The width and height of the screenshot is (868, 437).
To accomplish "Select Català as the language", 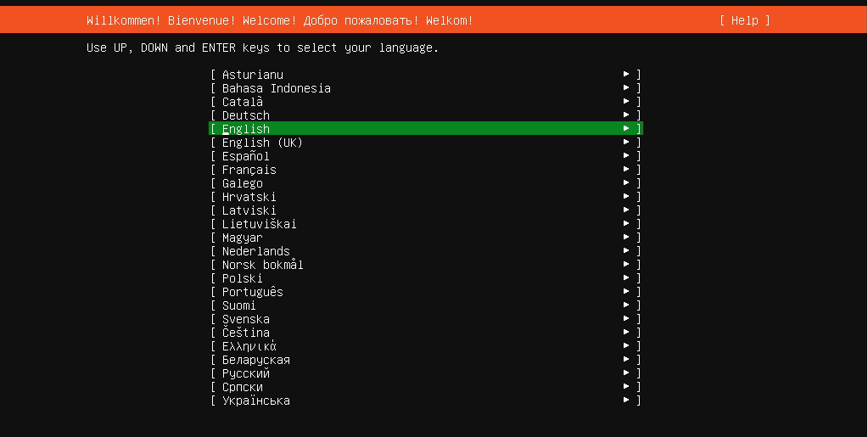I will [243, 102].
